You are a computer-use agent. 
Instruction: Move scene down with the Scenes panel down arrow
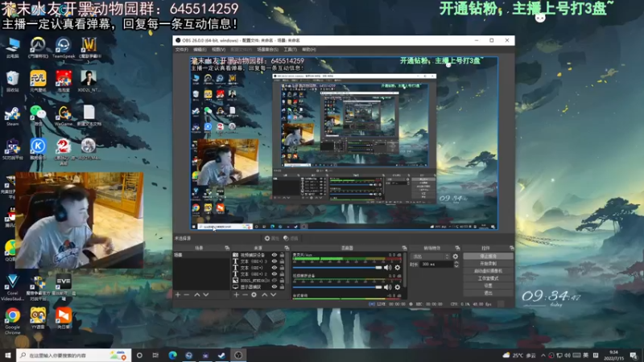(206, 294)
